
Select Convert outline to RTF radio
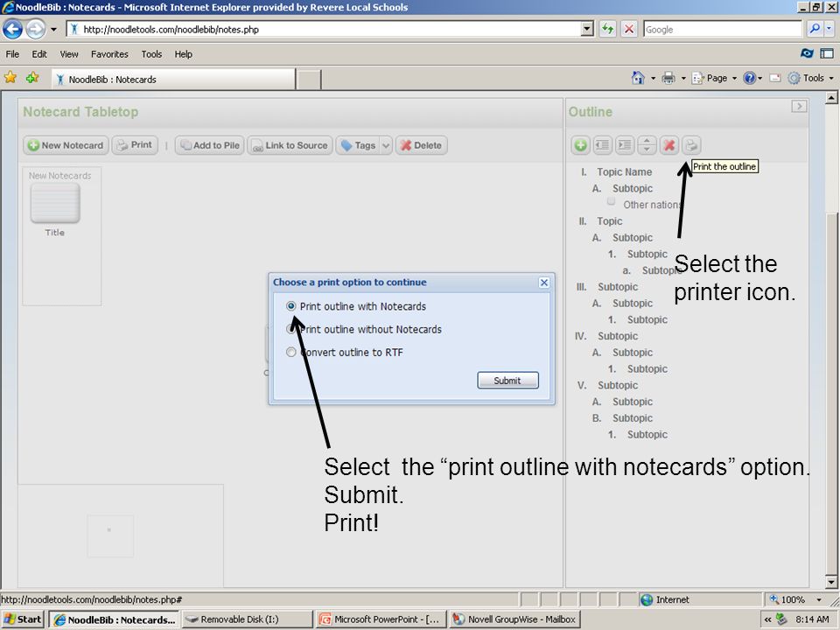290,352
